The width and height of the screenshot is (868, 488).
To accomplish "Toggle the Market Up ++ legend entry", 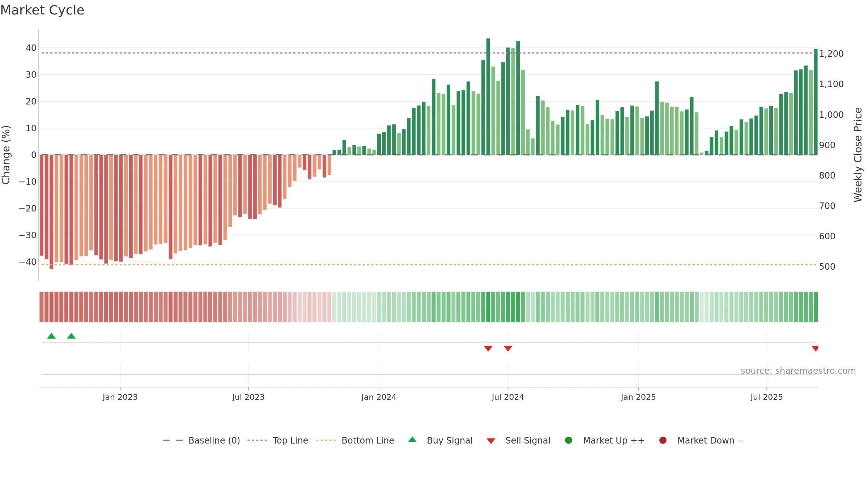I will (605, 440).
